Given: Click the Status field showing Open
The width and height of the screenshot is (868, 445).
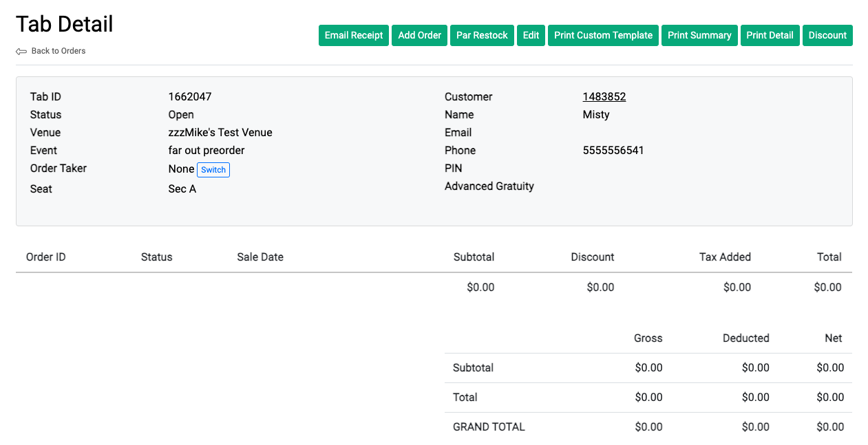Looking at the screenshot, I should click(181, 114).
